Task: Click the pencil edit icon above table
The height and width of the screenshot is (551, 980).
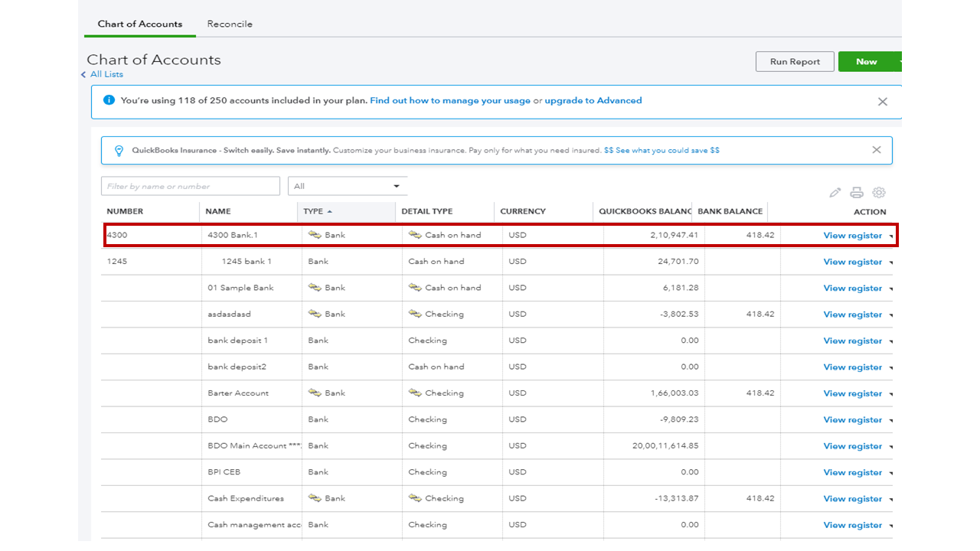Action: tap(835, 193)
